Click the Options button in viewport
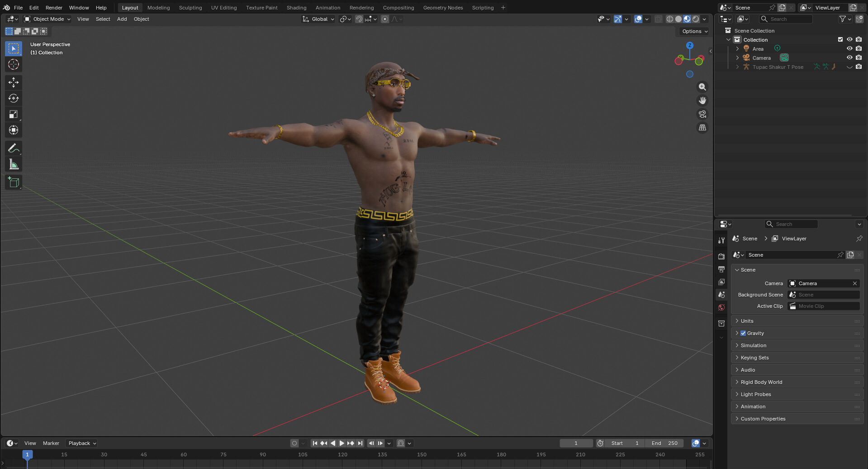 [x=694, y=31]
